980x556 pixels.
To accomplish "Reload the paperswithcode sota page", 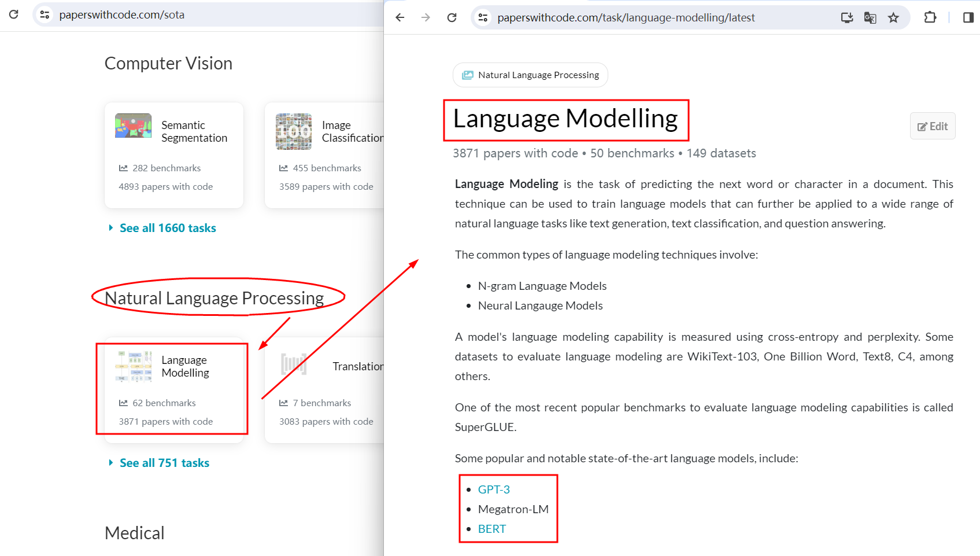I will tap(14, 14).
